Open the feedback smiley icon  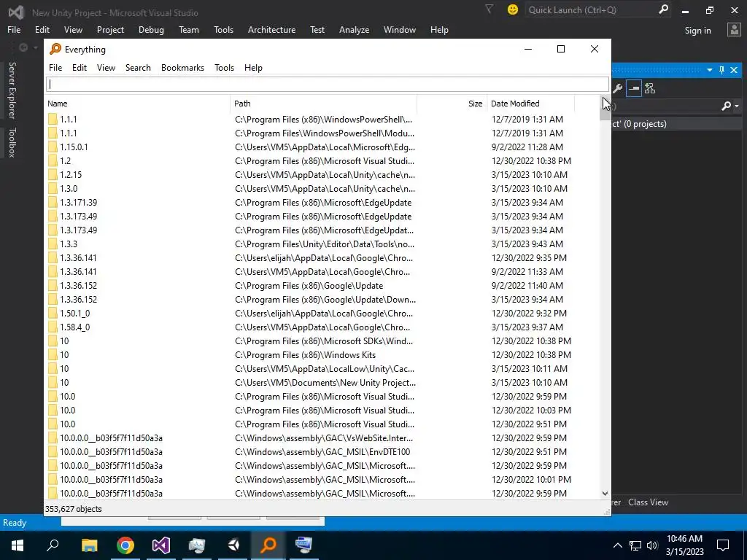point(513,9)
